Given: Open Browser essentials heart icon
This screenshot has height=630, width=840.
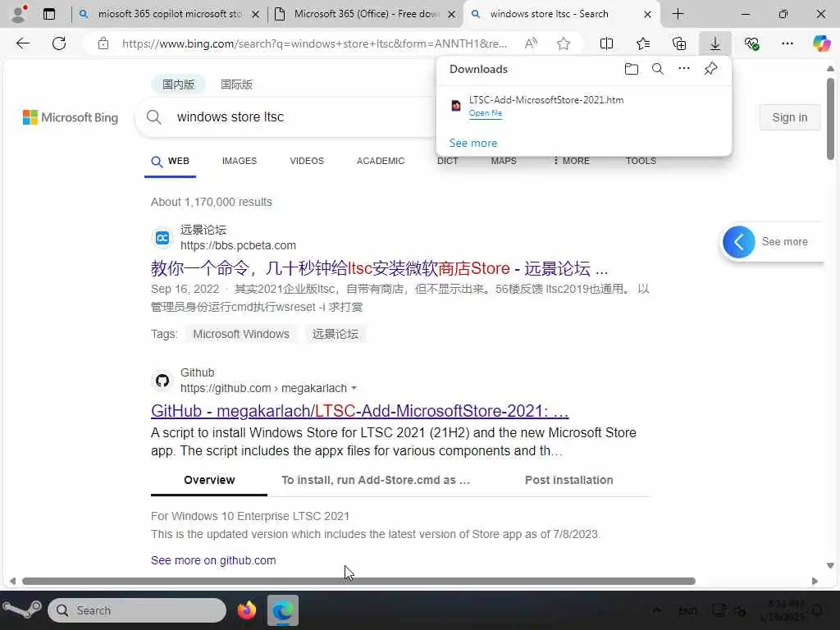Looking at the screenshot, I should pyautogui.click(x=751, y=43).
